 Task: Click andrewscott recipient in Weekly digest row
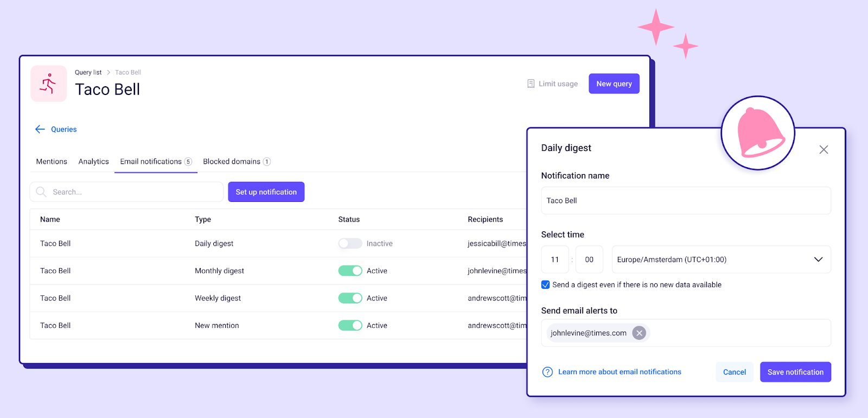pyautogui.click(x=497, y=298)
